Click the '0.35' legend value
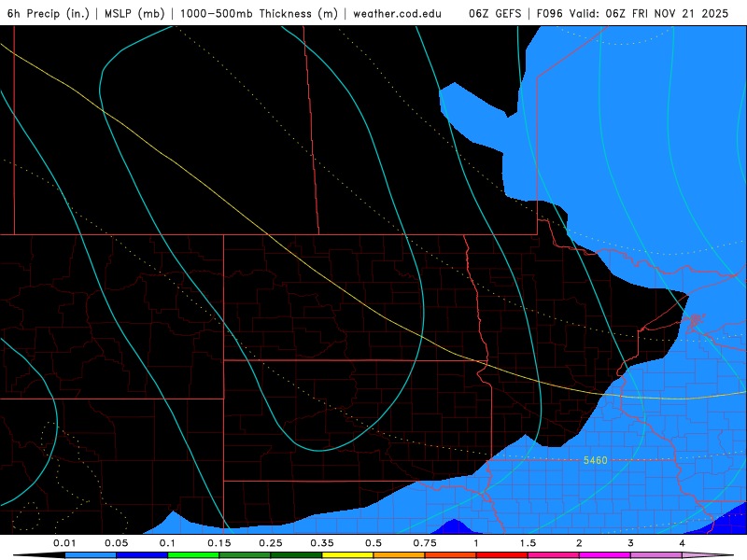This screenshot has height=560, width=747. pyautogui.click(x=322, y=543)
